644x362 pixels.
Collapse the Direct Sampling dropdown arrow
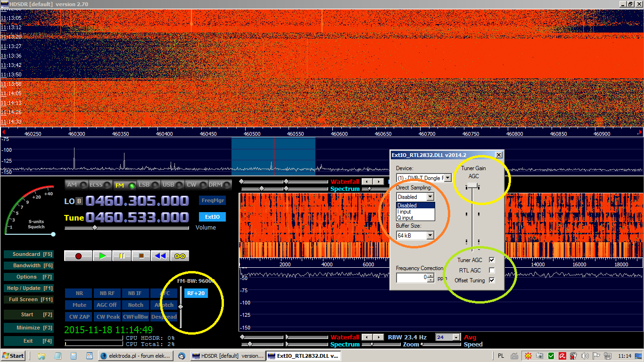[430, 197]
